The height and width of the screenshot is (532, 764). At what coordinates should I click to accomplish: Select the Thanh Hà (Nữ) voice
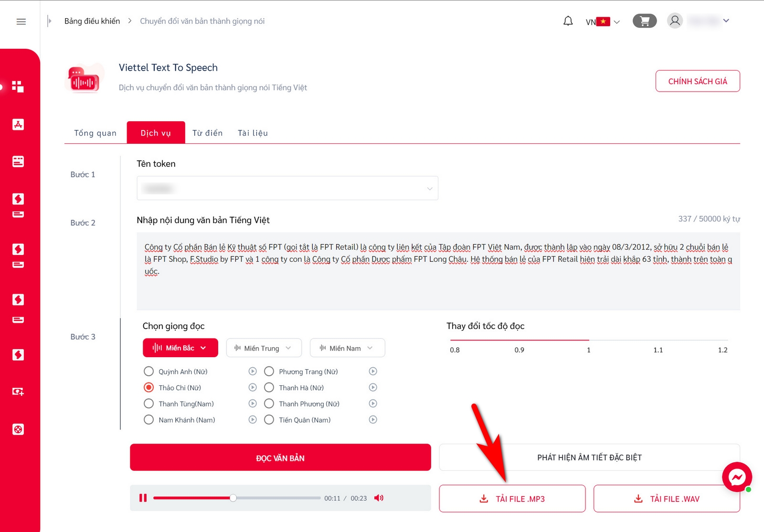pyautogui.click(x=269, y=387)
